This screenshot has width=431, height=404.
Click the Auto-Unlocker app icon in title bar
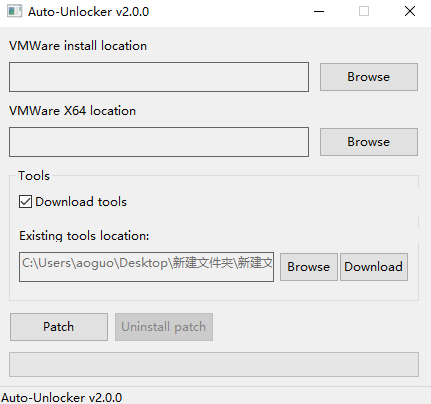click(x=14, y=11)
